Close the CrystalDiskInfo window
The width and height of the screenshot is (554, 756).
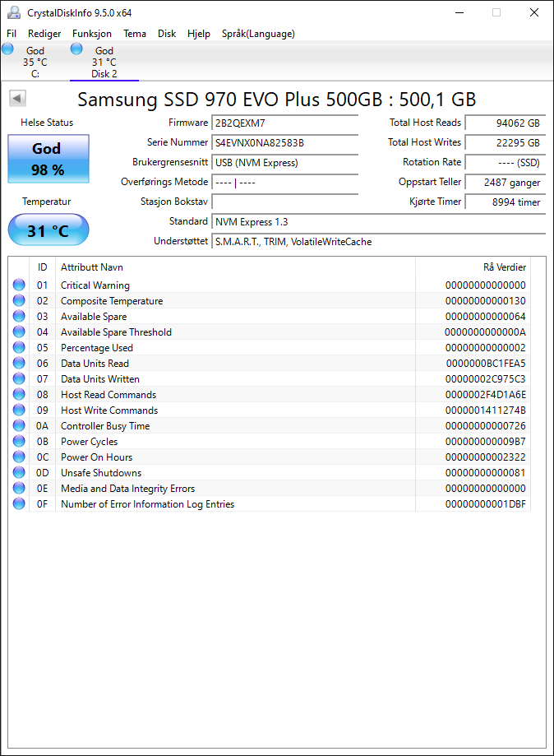tap(534, 12)
